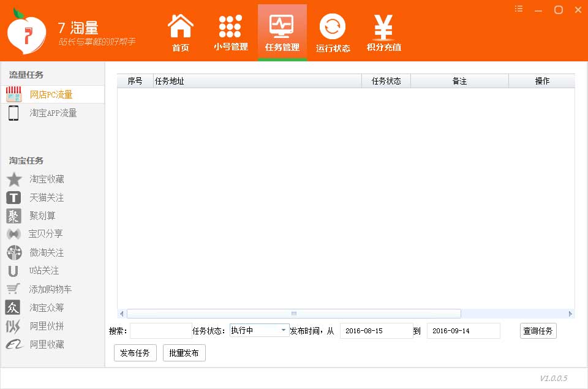Click the 任务地址 column header
588x389 pixels.
[x=257, y=81]
